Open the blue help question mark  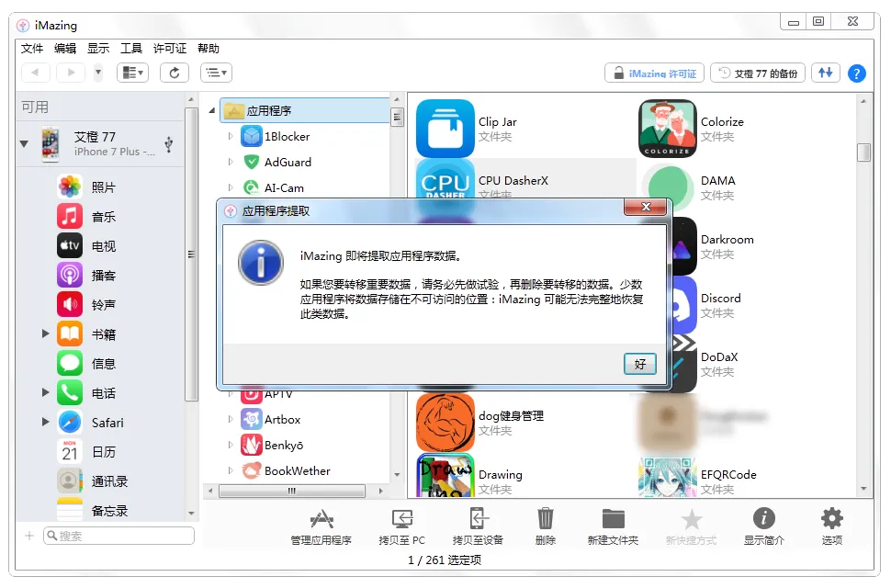pyautogui.click(x=856, y=73)
